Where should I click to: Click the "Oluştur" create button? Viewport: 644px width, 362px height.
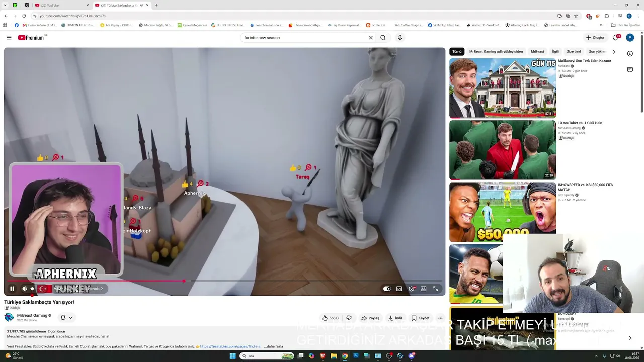coord(595,38)
